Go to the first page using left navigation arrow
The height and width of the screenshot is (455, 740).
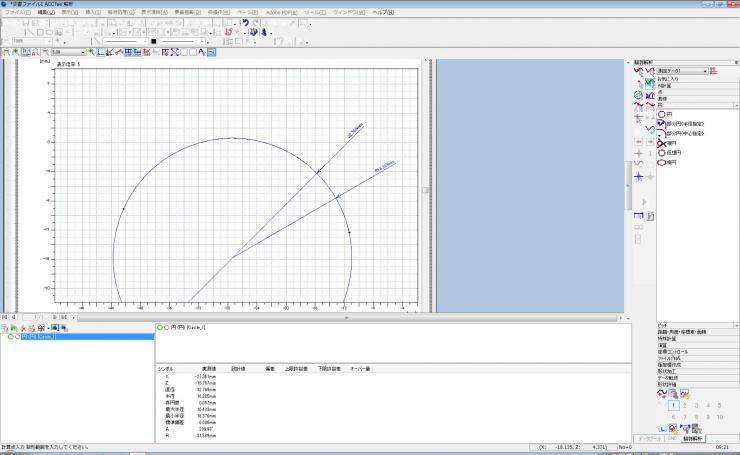(5, 317)
